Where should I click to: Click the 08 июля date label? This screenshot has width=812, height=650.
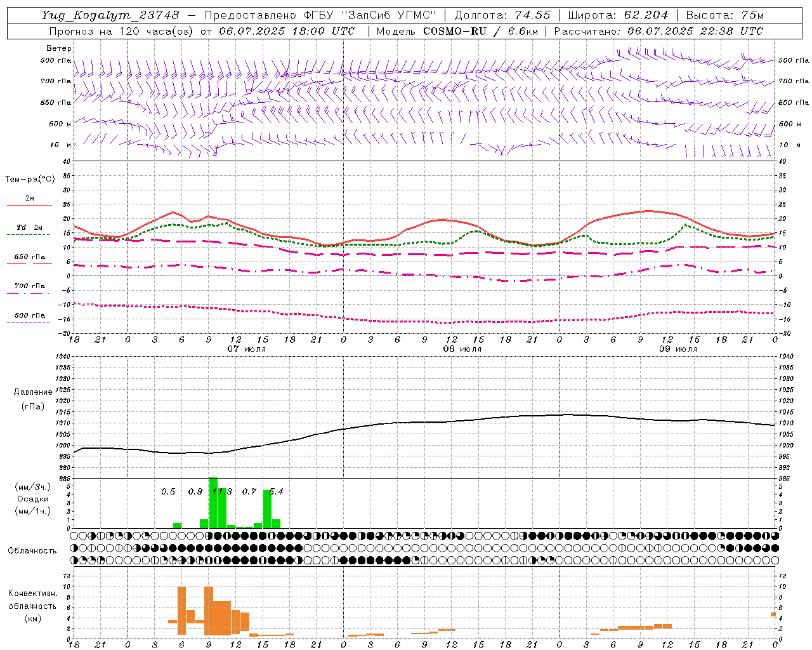[x=462, y=349]
